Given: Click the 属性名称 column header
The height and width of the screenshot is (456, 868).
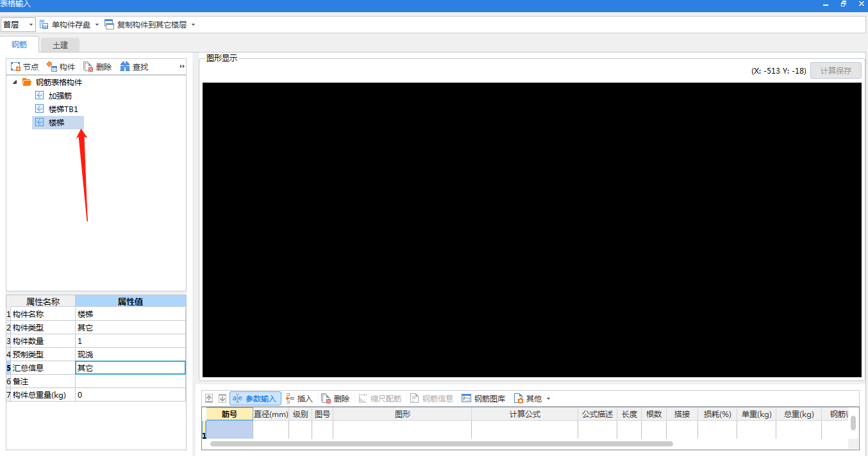Looking at the screenshot, I should [x=42, y=301].
